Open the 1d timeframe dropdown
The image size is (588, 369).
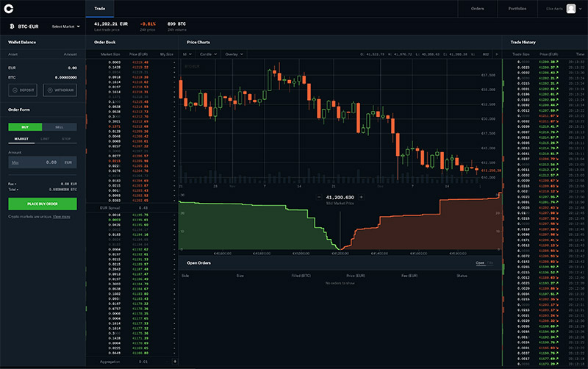(187, 54)
